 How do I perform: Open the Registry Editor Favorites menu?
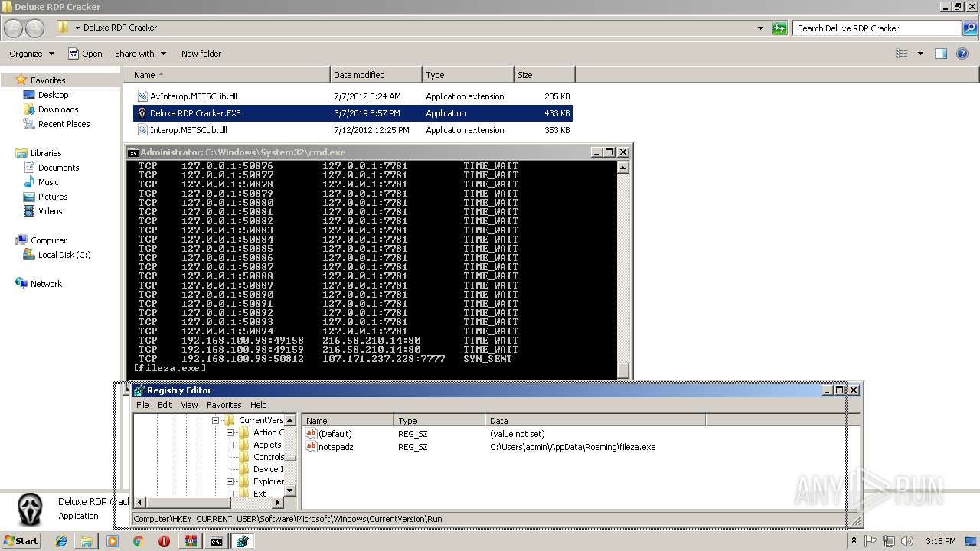[224, 405]
